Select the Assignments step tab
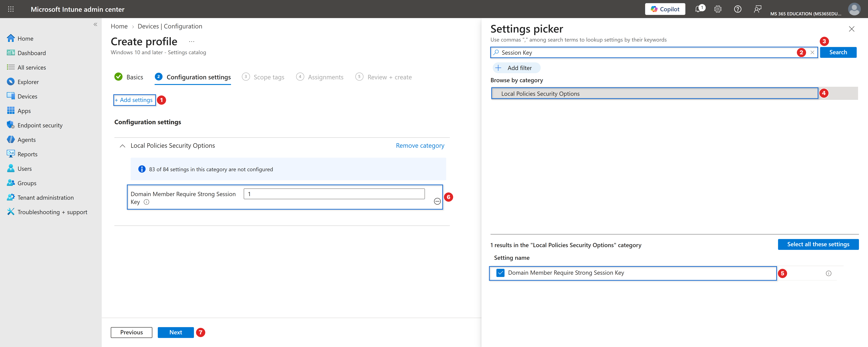This screenshot has width=868, height=347. tap(320, 77)
